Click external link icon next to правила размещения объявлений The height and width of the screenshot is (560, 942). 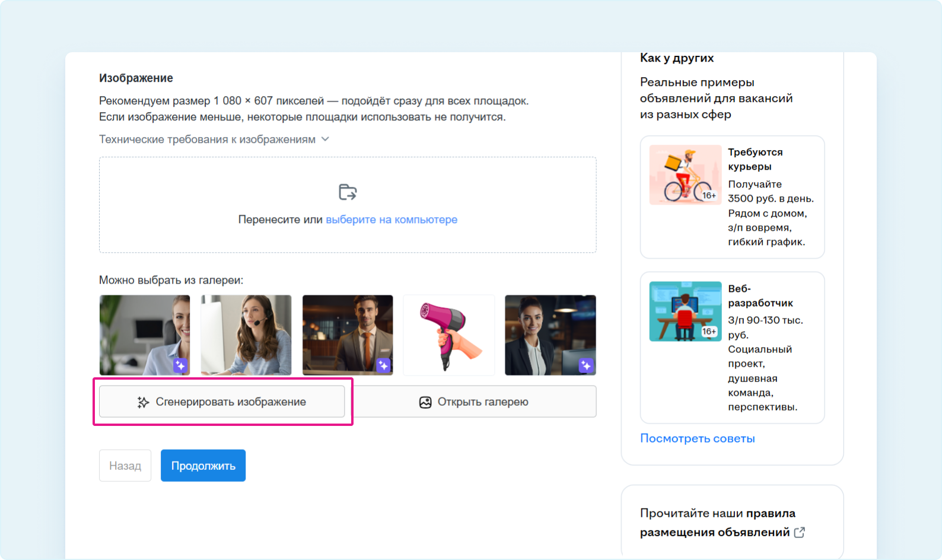[x=800, y=532]
